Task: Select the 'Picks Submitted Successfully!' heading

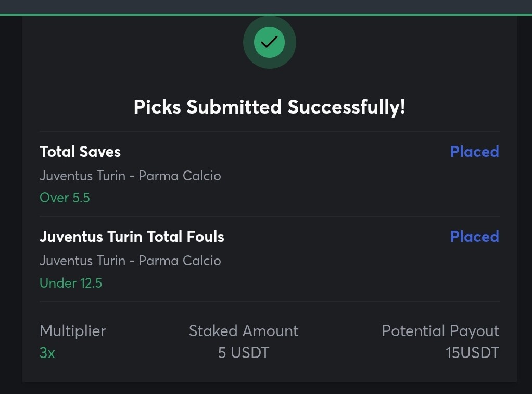Action: pos(270,107)
